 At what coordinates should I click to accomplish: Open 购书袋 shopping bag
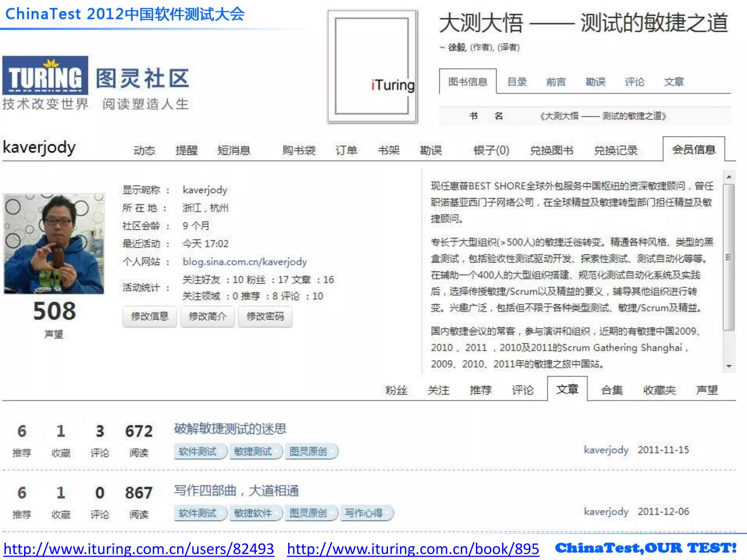click(299, 150)
